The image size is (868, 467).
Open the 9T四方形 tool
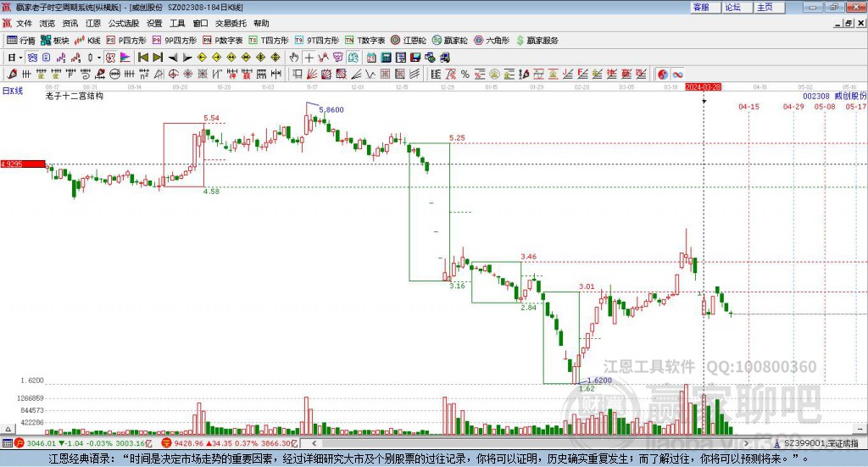[317, 41]
